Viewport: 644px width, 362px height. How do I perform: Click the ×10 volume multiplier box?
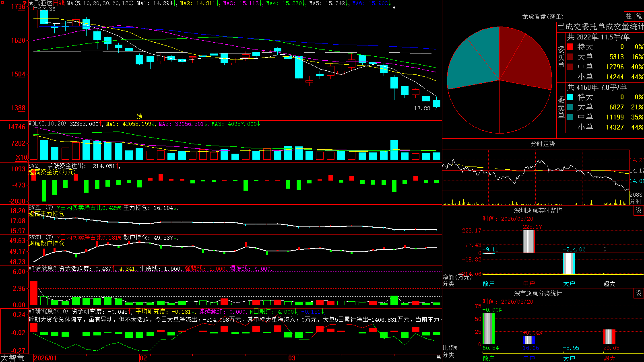click(21, 157)
